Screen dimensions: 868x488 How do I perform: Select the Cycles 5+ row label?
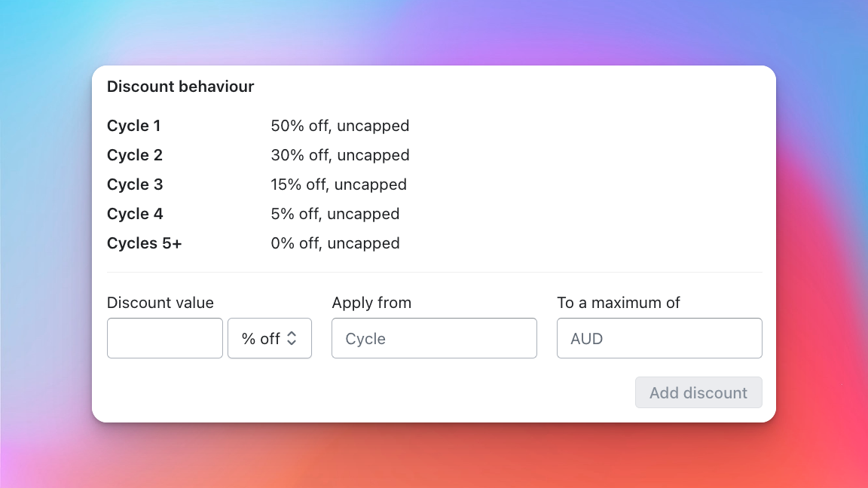click(145, 243)
